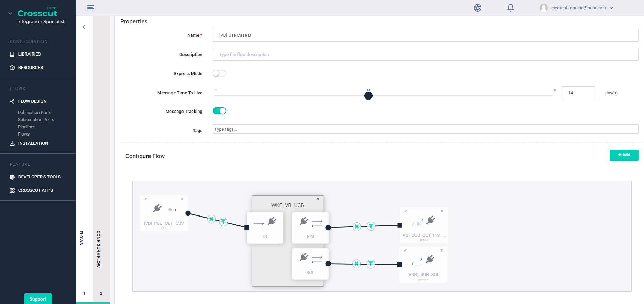This screenshot has height=304, width=644.
Task: Click the output connector dot of PIM port
Action: click(328, 227)
